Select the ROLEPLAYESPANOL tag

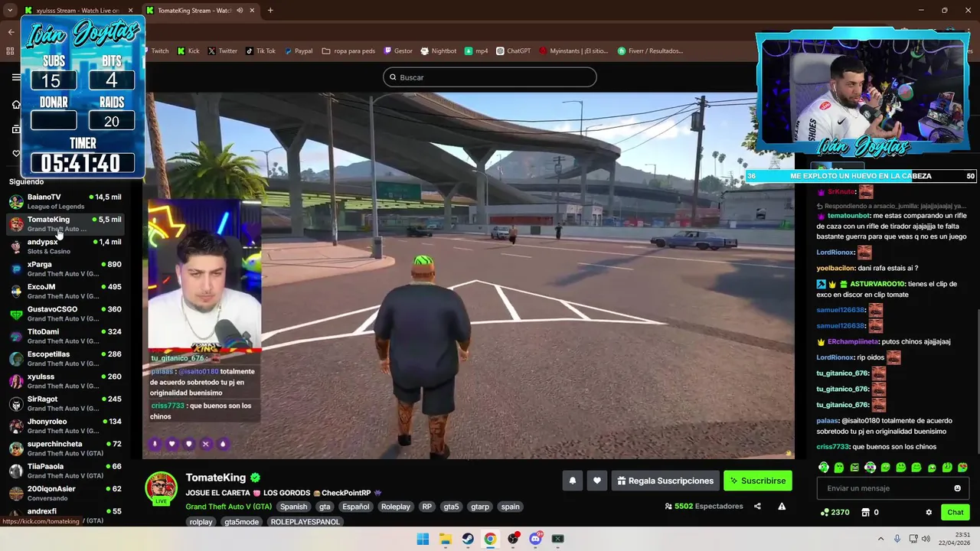click(305, 522)
